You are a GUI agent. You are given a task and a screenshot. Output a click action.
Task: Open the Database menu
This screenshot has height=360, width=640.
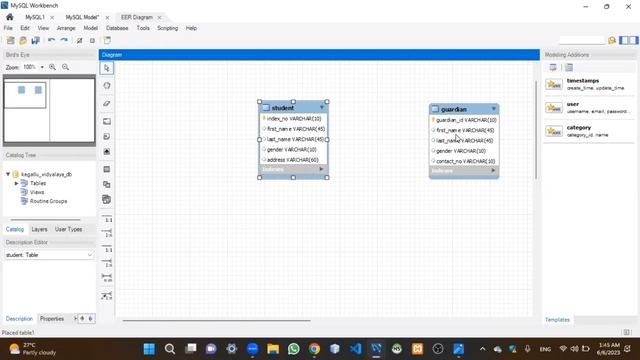117,28
